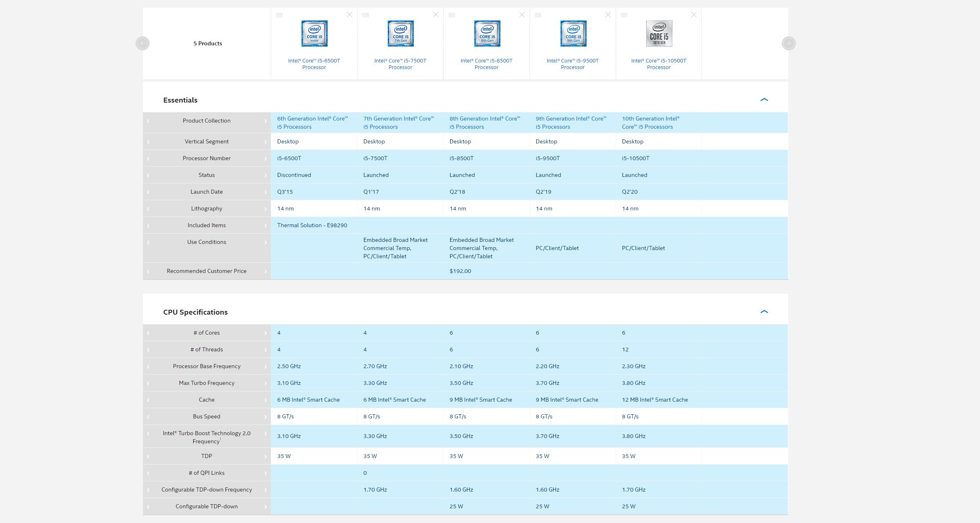This screenshot has height=523, width=980.
Task: Click the drag handle on i5-10500T column
Action: click(624, 15)
